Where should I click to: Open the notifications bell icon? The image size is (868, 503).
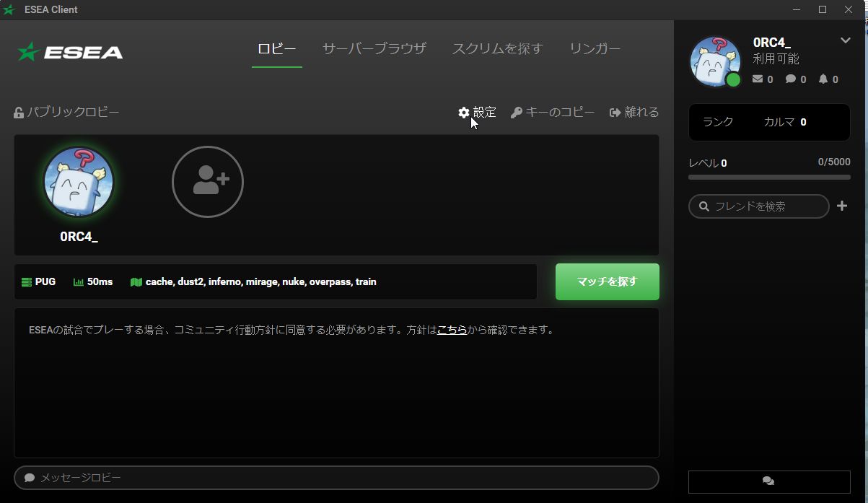[x=823, y=79]
